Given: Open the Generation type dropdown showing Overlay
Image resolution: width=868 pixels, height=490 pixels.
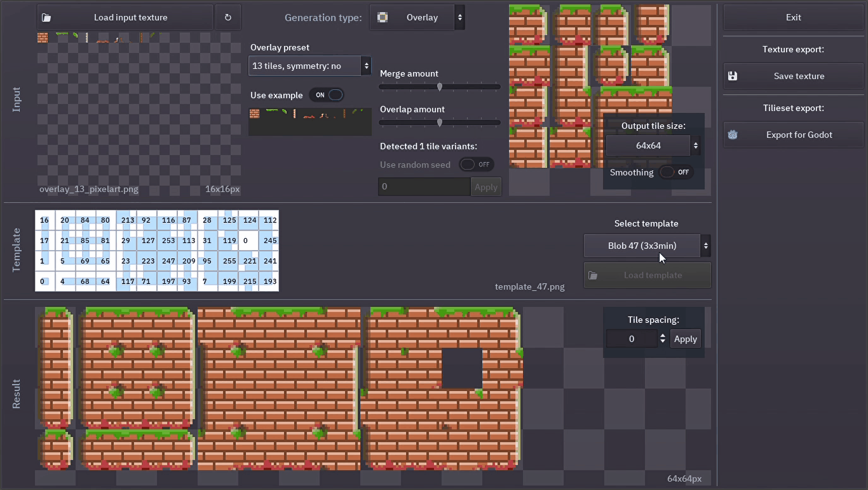Looking at the screenshot, I should coord(418,18).
